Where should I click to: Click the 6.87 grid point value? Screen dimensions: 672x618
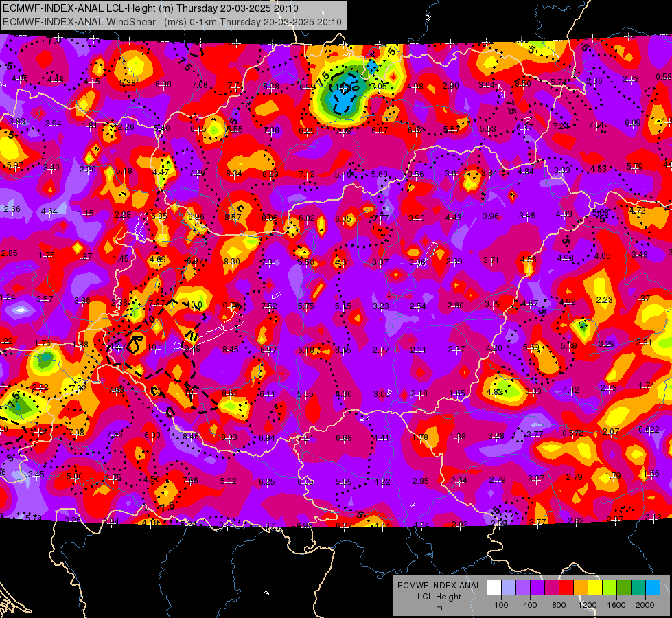tap(380, 130)
